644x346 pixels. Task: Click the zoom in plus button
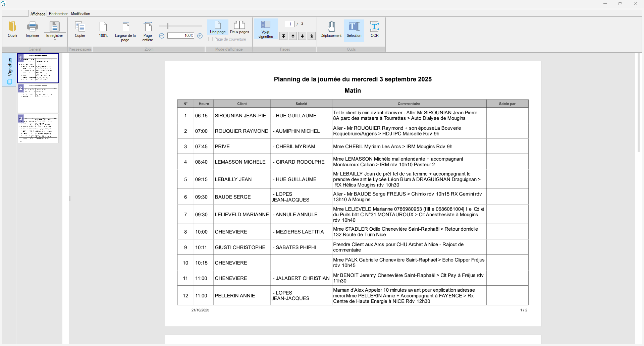200,36
